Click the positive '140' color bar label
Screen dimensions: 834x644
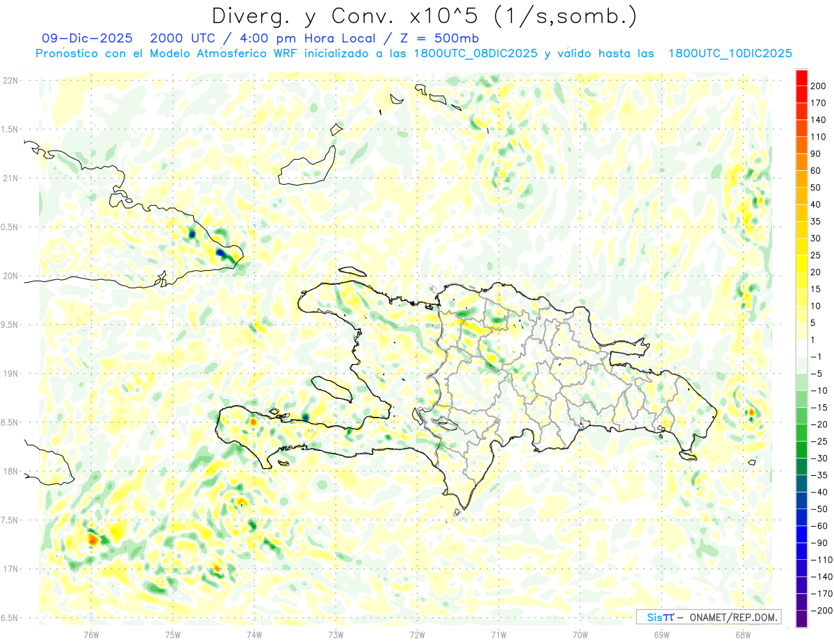817,120
